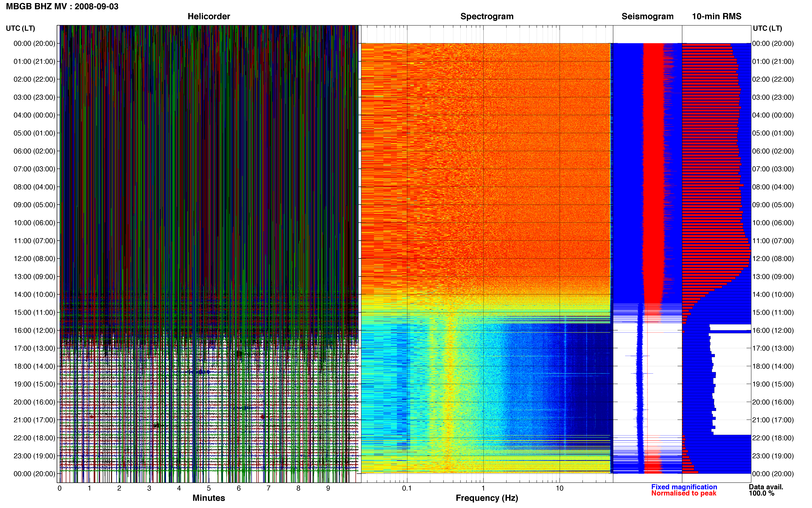Viewport: 812px width, 508px height.
Task: Click 'UTC (LT)' label beside the Helicorder
Action: pos(21,28)
